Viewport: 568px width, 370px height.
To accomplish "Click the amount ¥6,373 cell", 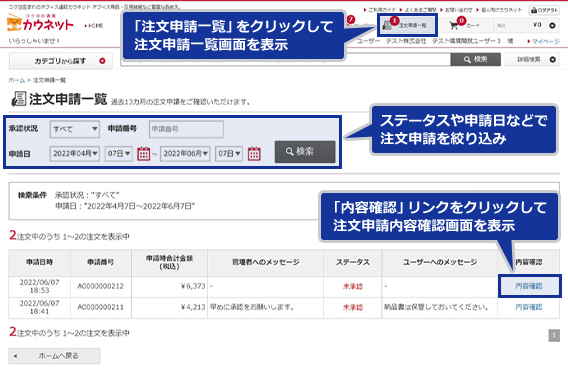I will (170, 286).
